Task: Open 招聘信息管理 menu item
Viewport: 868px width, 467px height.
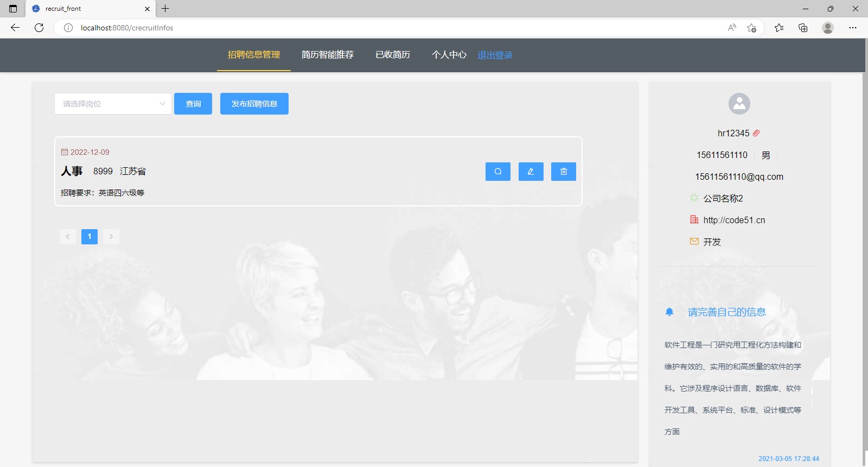Action: pyautogui.click(x=254, y=55)
